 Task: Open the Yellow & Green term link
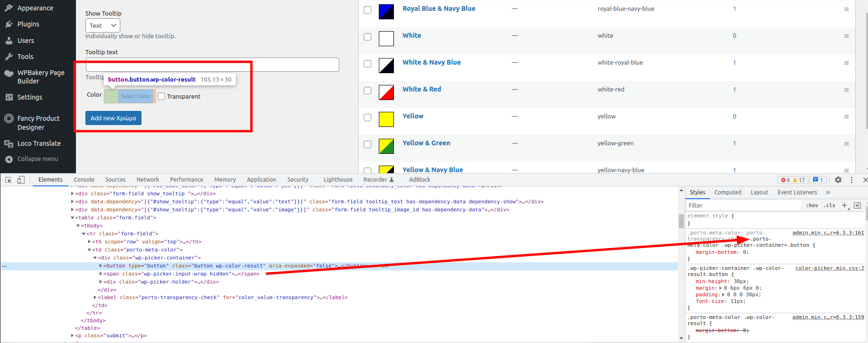[426, 143]
